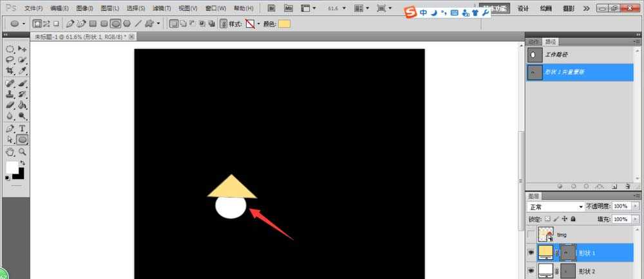Open the 不透明度 opacity slider arrow
The height and width of the screenshot is (279, 644).
pyautogui.click(x=636, y=206)
